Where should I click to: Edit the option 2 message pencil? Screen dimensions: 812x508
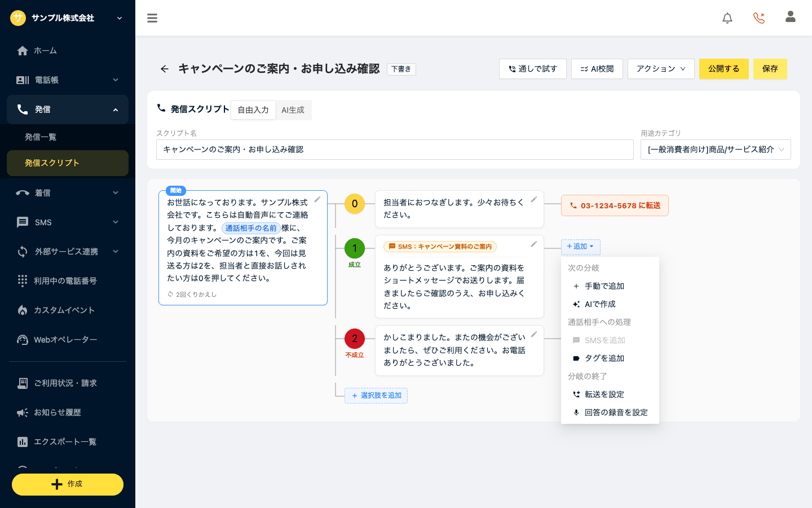[533, 334]
